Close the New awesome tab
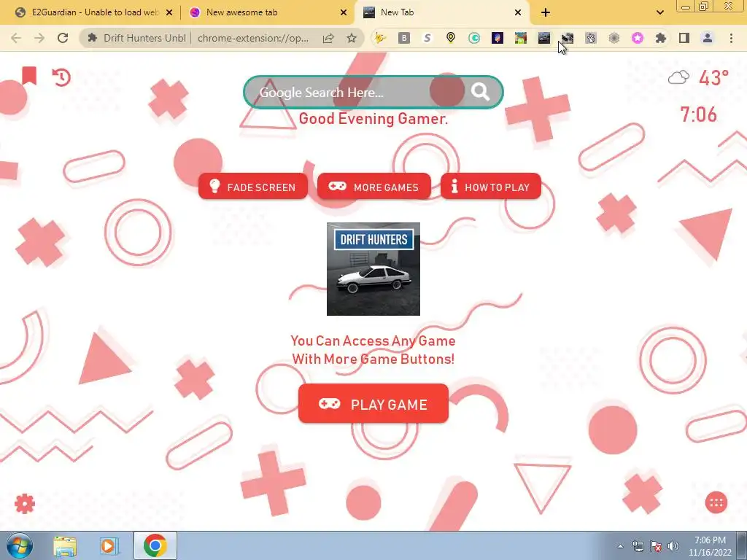This screenshot has height=560, width=747. pyautogui.click(x=344, y=13)
